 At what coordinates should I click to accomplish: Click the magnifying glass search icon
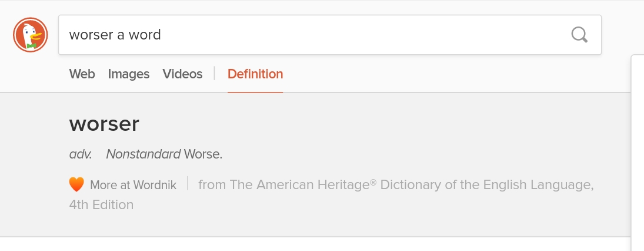click(579, 35)
